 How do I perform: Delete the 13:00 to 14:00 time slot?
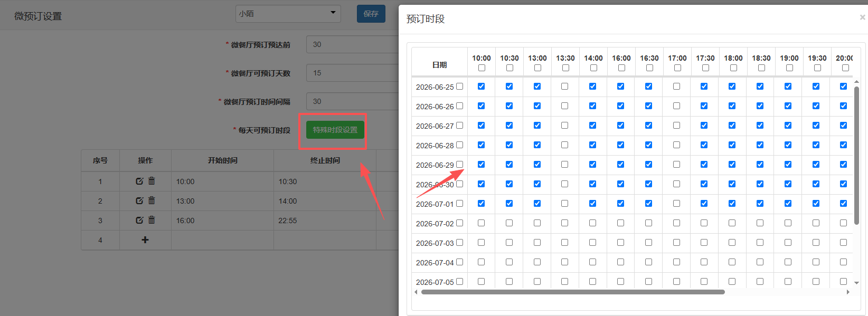click(152, 200)
